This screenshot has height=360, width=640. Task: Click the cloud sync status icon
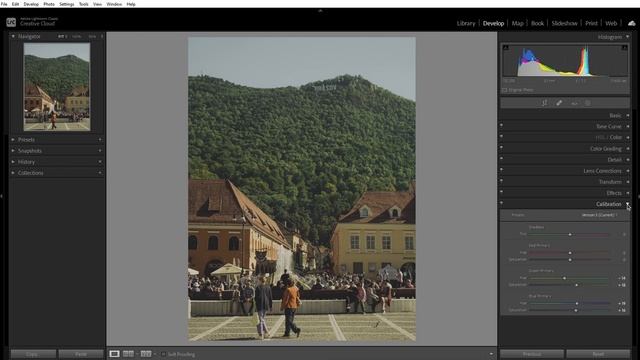point(631,23)
